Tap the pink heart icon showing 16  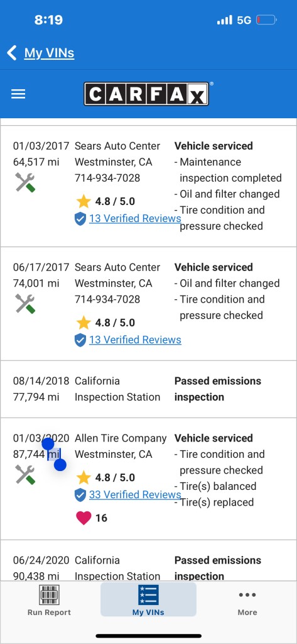84,518
